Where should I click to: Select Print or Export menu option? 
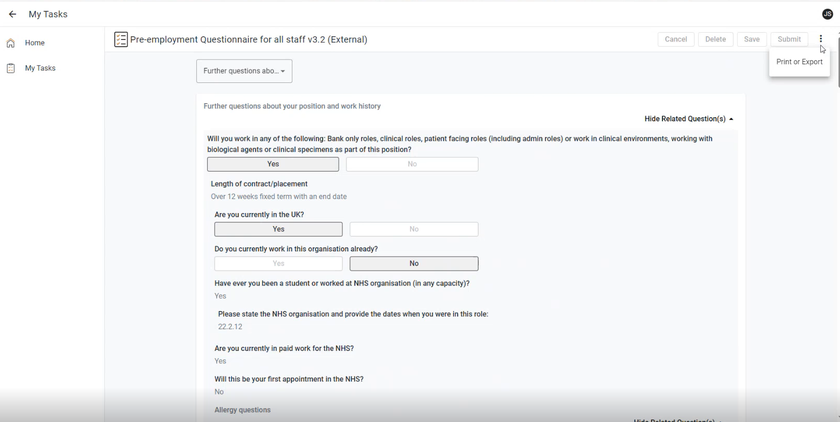click(x=799, y=62)
